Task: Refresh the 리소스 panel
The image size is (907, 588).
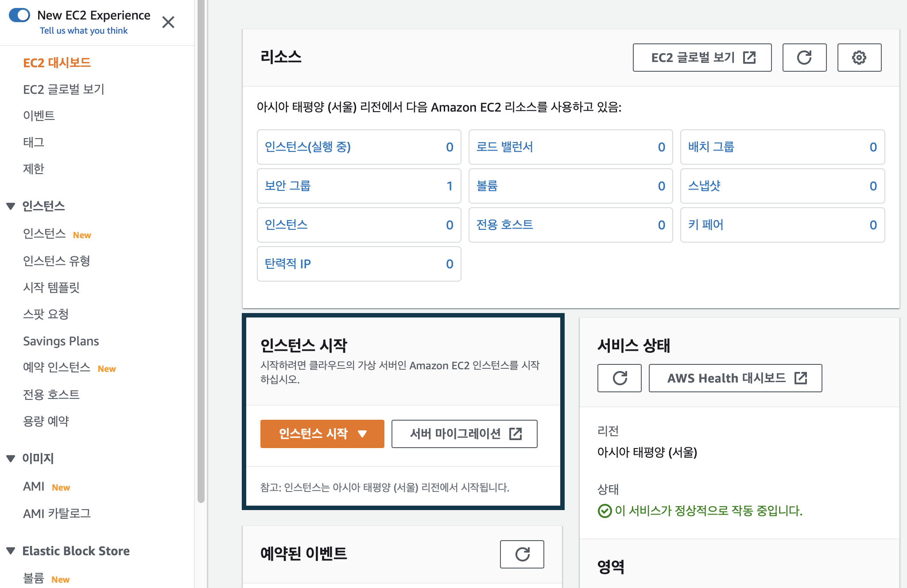Action: pos(804,58)
